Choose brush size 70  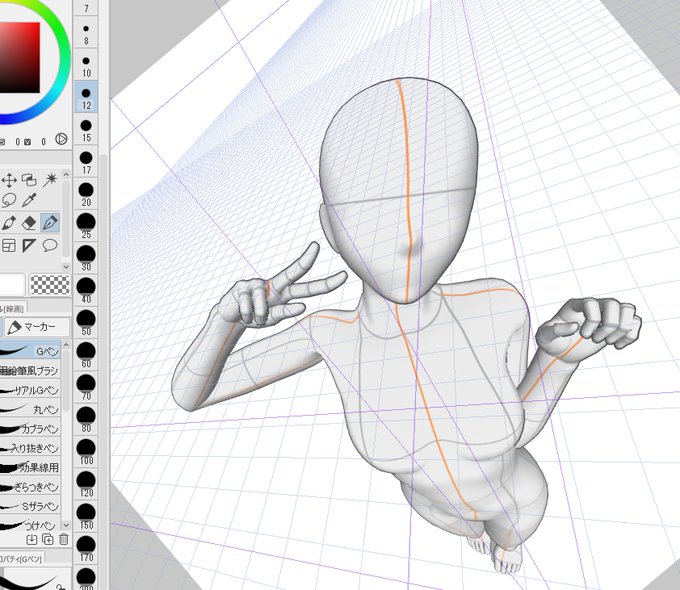click(86, 388)
